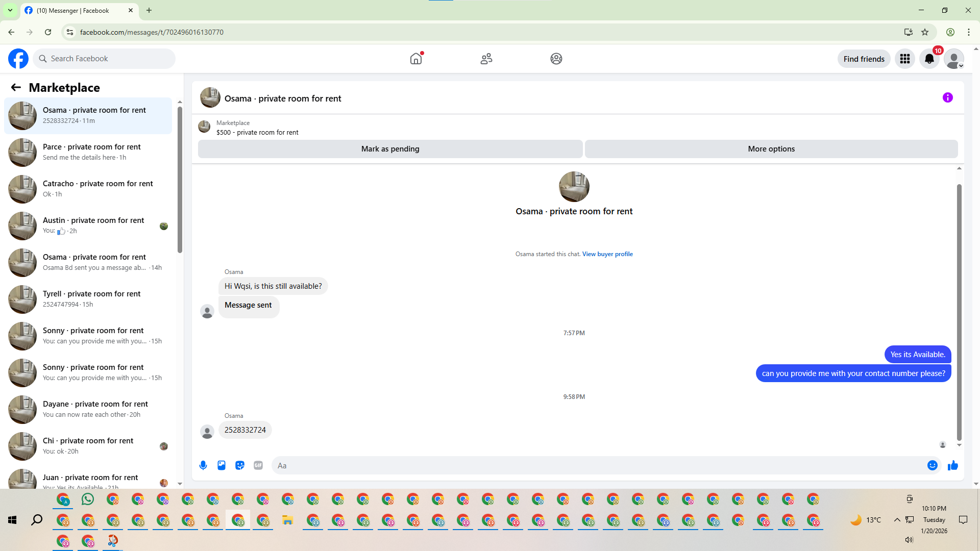Go back in browser history
The width and height of the screenshot is (980, 551).
(x=11, y=32)
